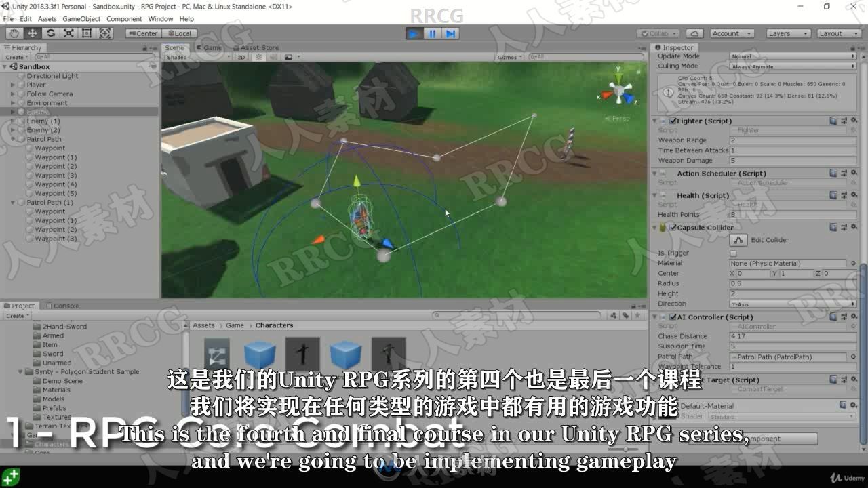This screenshot has width=868, height=488.
Task: Toggle scene lighting sun icon
Action: (x=258, y=58)
